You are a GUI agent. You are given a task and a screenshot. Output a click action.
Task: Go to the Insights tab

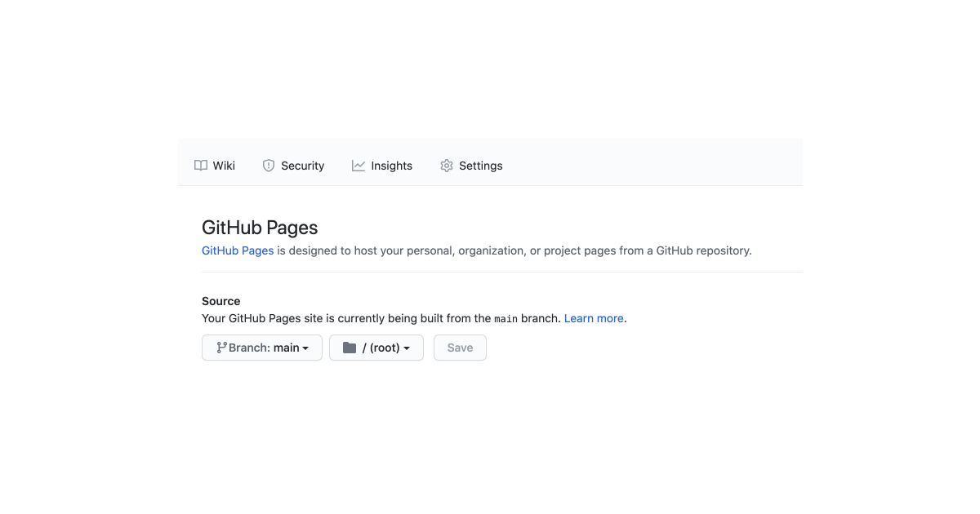391,166
